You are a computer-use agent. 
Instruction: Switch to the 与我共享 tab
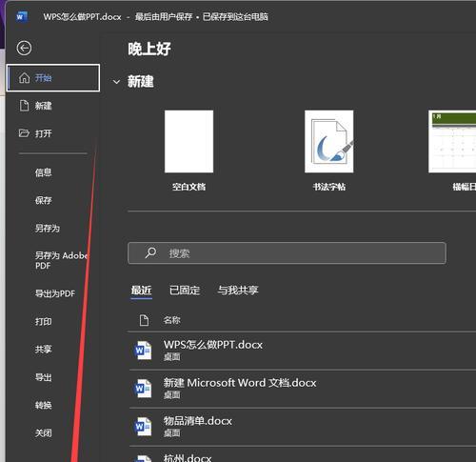238,290
